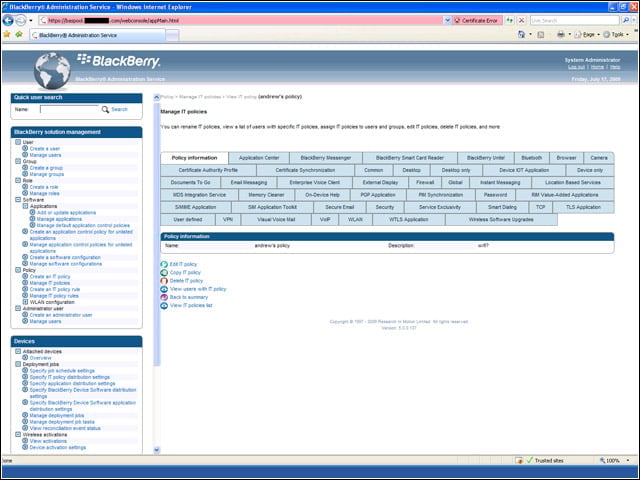Click the Print icon in IE toolbar
This screenshot has height=480, width=640.
coord(561,35)
